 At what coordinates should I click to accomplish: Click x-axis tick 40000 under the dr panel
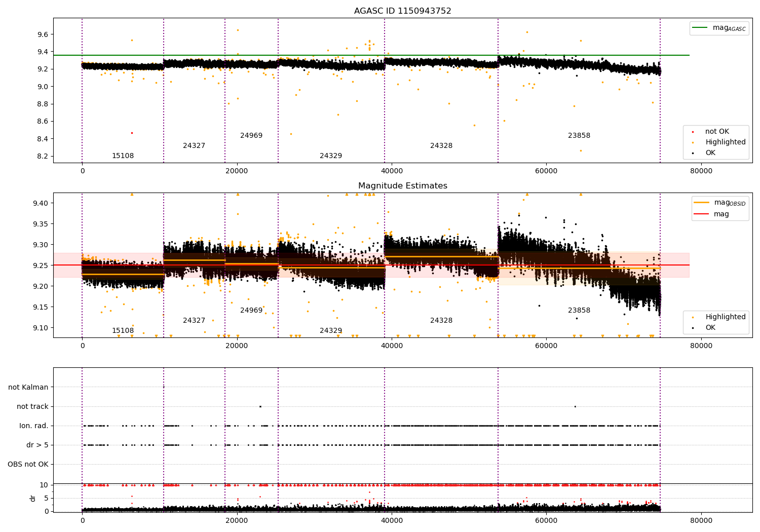coord(392,520)
